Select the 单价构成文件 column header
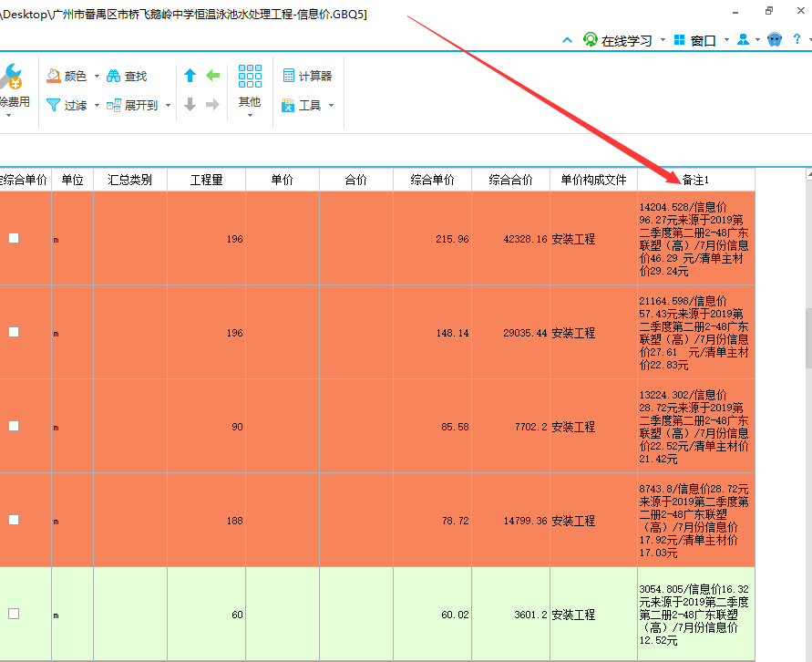The width and height of the screenshot is (812, 662). (593, 180)
